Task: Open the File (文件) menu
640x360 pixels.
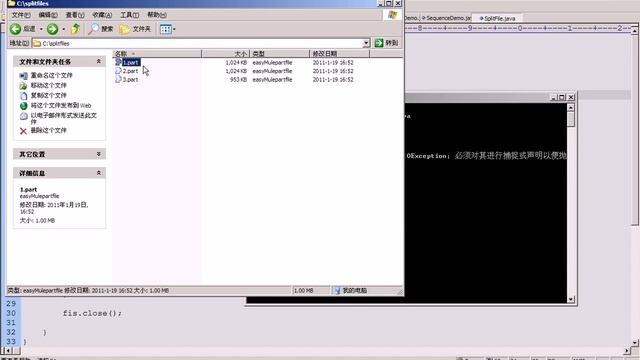Action: pyautogui.click(x=21, y=15)
